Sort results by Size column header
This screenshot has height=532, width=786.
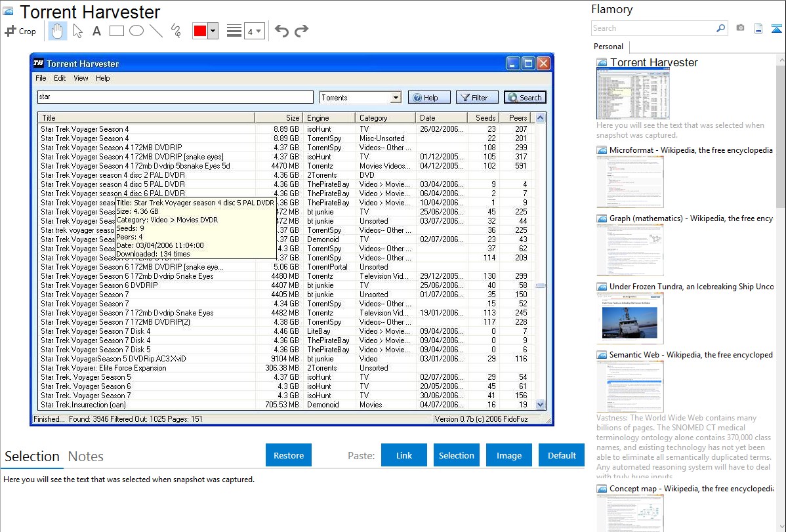[278, 118]
